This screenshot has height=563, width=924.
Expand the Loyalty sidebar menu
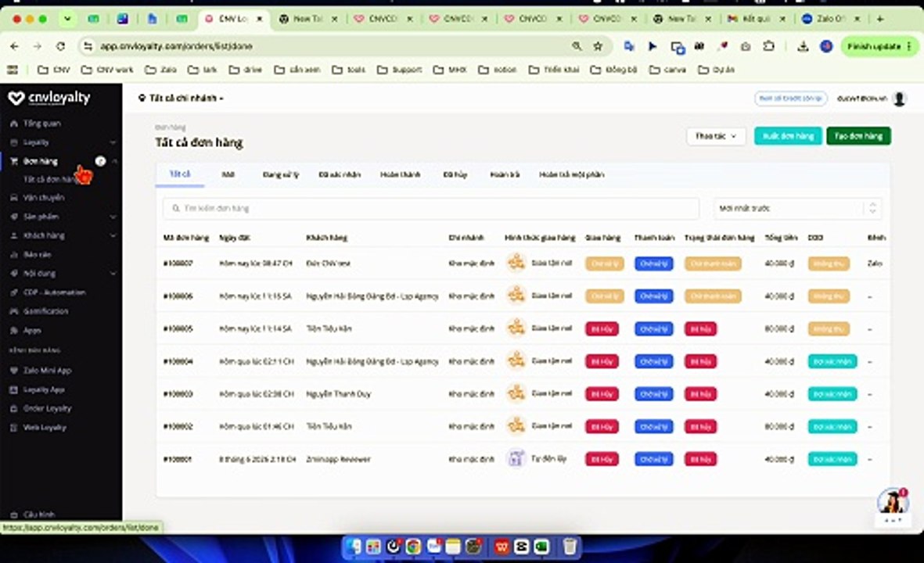tap(113, 142)
